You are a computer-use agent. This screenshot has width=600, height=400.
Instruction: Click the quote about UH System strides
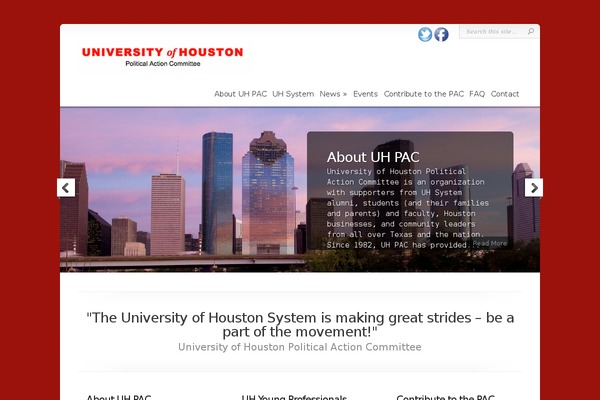click(x=300, y=325)
